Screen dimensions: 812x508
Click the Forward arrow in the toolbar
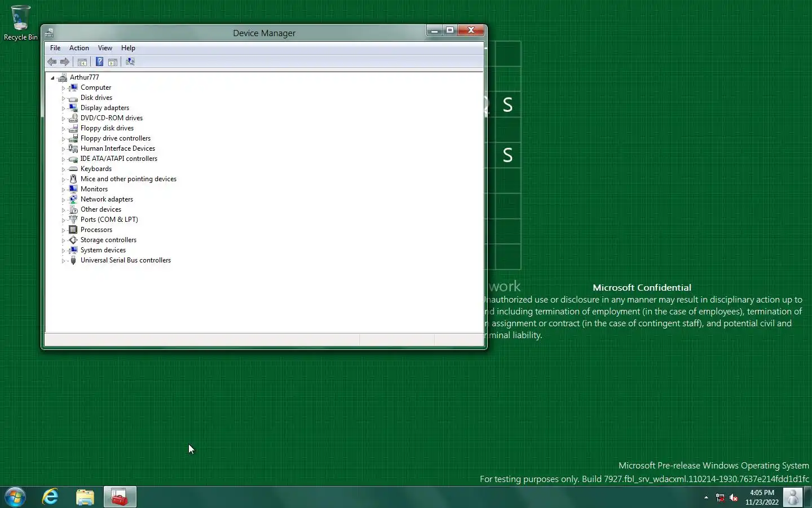click(x=65, y=62)
